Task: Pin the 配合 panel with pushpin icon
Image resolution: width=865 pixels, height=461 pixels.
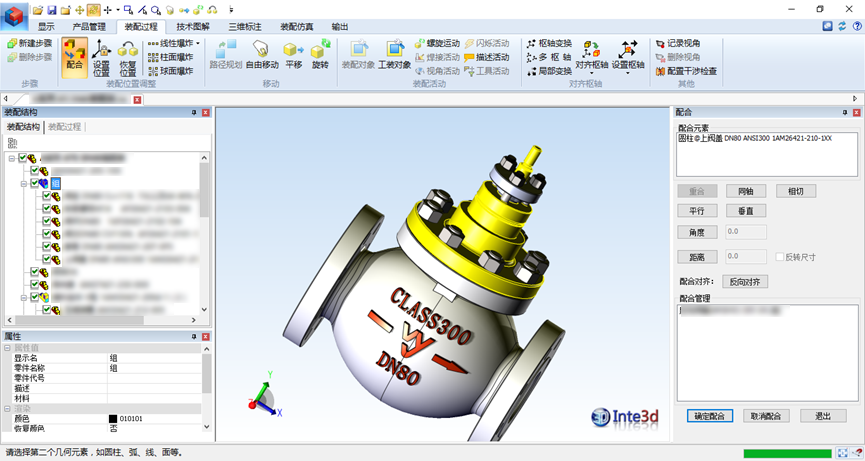Action: [x=845, y=112]
